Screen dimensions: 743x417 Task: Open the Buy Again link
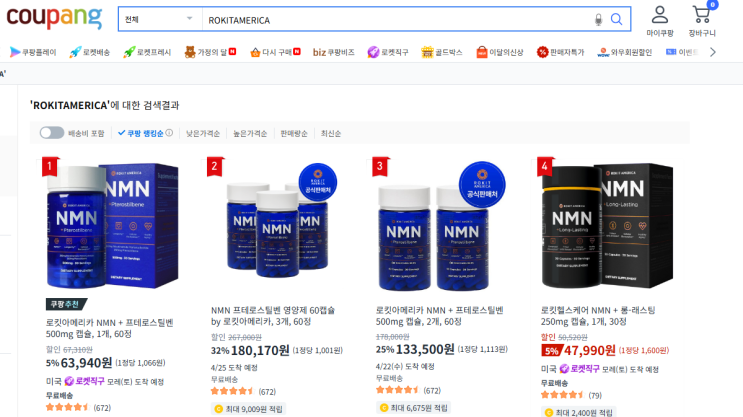coord(275,52)
